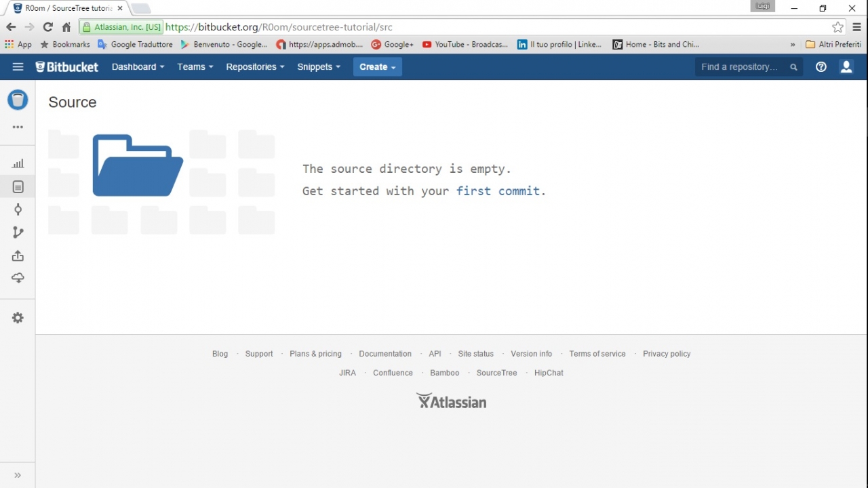The height and width of the screenshot is (488, 868).
Task: Open the Commits icon in sidebar
Action: click(x=18, y=209)
